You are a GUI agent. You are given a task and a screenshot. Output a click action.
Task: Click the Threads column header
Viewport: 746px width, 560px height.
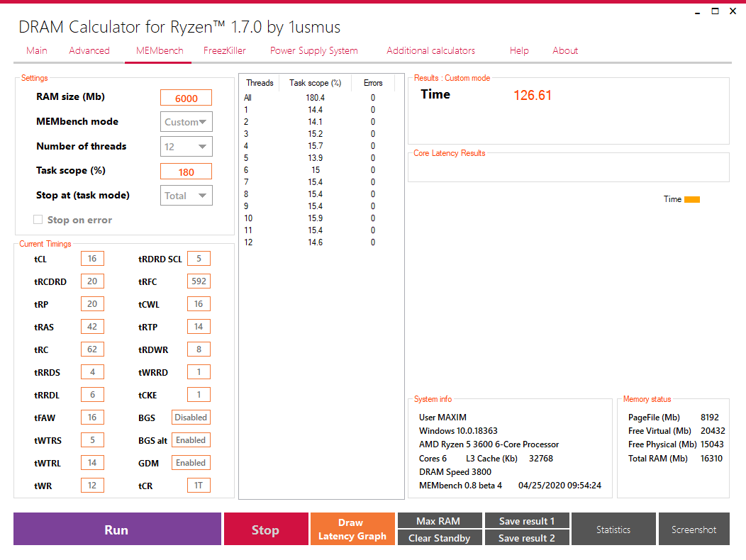click(x=260, y=83)
